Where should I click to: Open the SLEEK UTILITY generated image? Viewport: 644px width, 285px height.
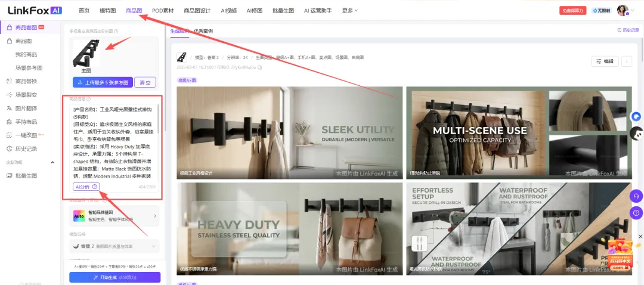click(x=290, y=132)
